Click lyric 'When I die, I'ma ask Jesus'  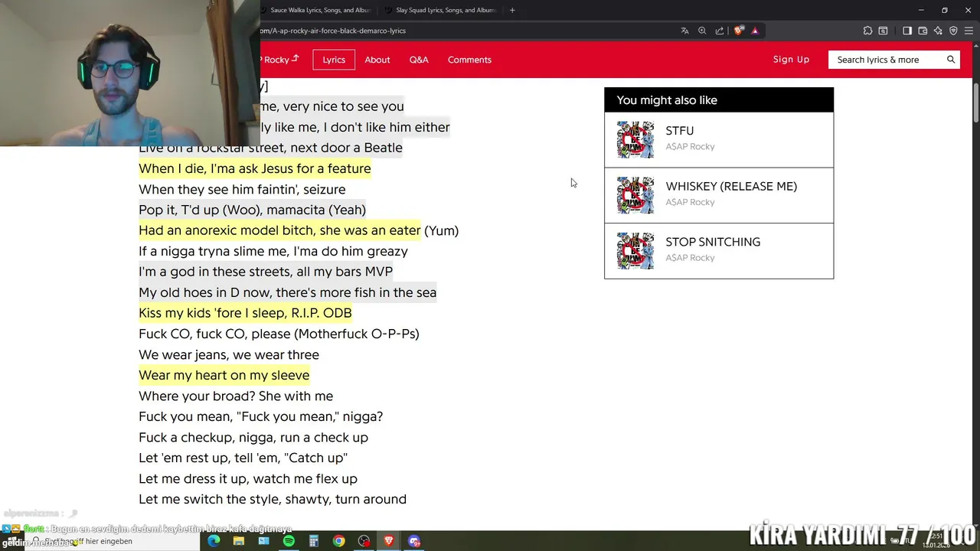click(255, 168)
